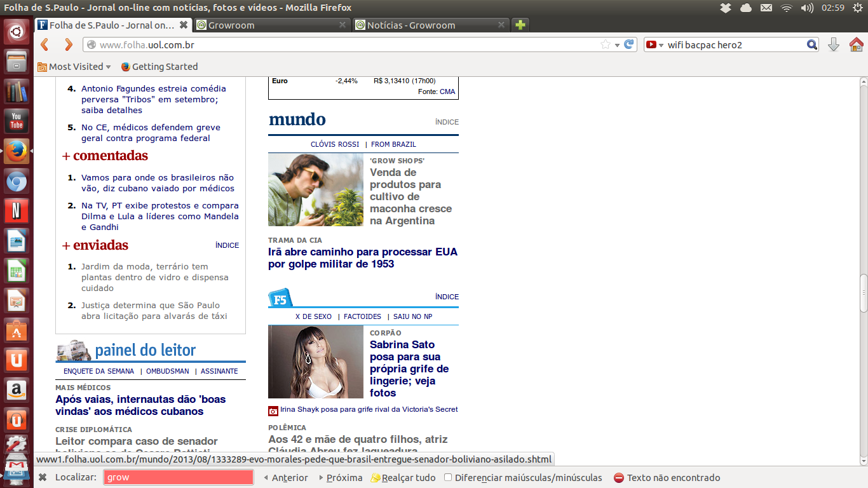The image size is (868, 488).
Task: Open Dropbox indicator in top panel
Action: coord(726,8)
